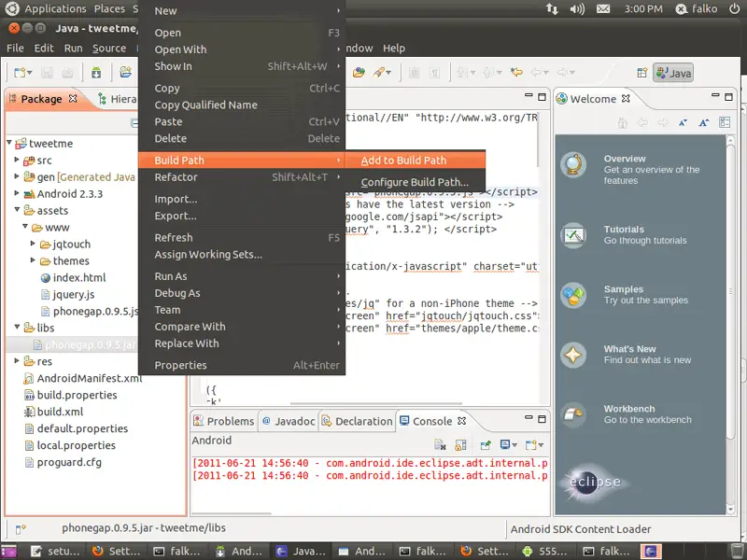This screenshot has height=560, width=747.
Task: Open the Samples link in Welcome
Action: [623, 289]
